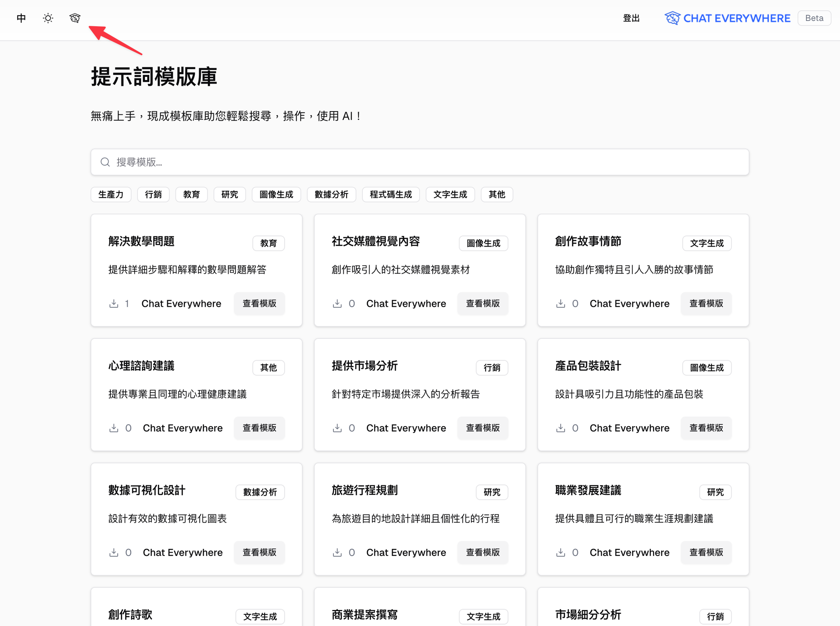Click the Chat Everywhere logo

pos(728,18)
